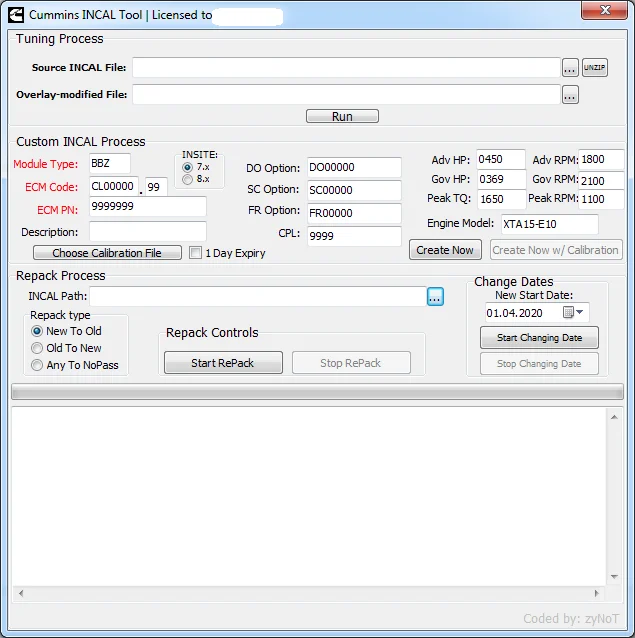The width and height of the screenshot is (635, 638).
Task: Browse for INCAL Path in Repack Process
Action: pos(435,297)
